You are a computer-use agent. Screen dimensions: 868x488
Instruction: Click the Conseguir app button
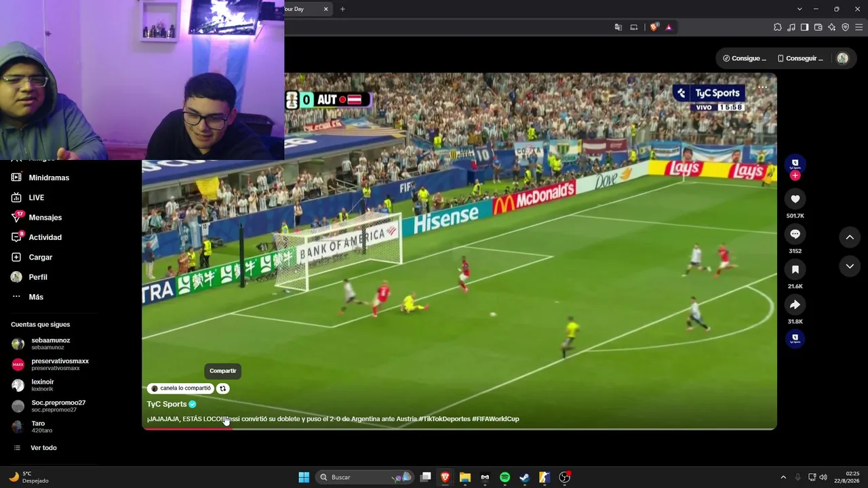[x=800, y=58]
